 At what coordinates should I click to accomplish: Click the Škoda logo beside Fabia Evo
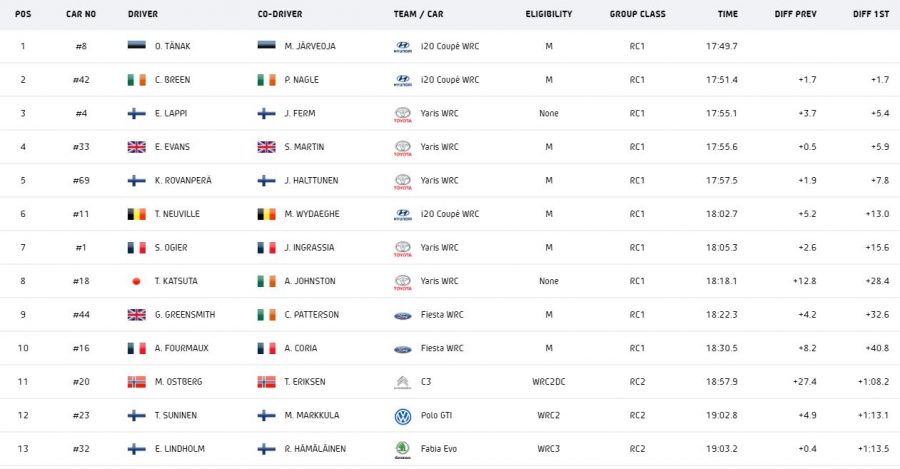[x=402, y=449]
